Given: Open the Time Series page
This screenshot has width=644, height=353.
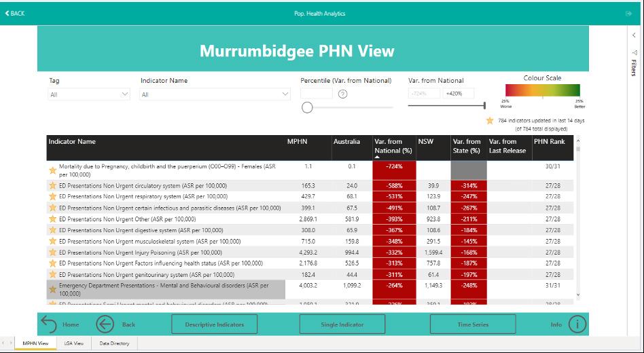Looking at the screenshot, I should (x=473, y=324).
